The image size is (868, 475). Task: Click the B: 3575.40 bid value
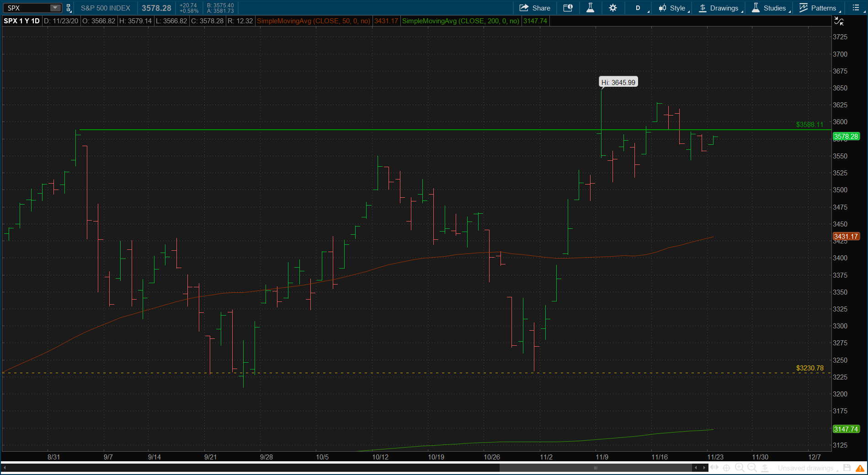tap(220, 5)
